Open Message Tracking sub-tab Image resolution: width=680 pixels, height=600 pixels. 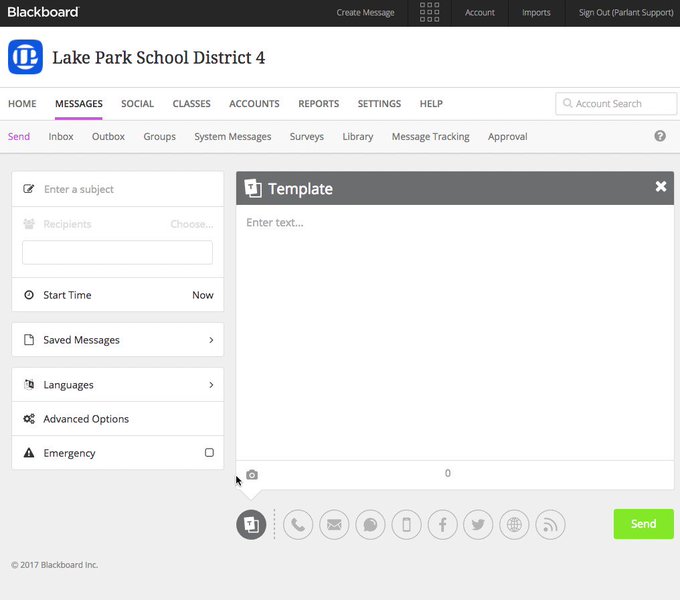[431, 137]
